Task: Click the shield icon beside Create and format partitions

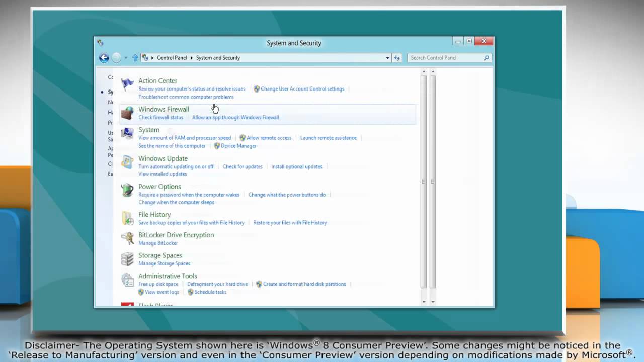Action: click(259, 284)
